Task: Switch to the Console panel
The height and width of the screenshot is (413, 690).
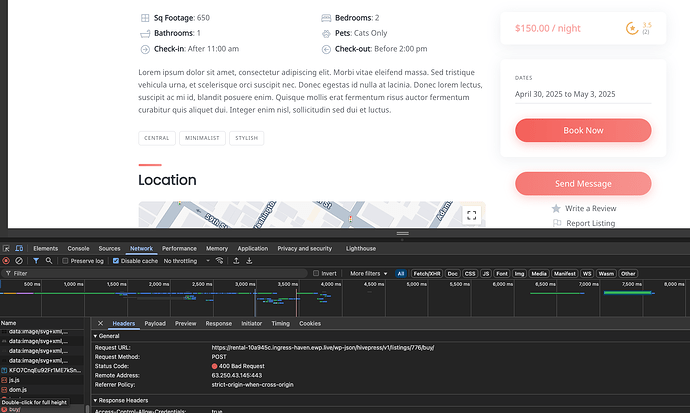Action: pyautogui.click(x=78, y=249)
